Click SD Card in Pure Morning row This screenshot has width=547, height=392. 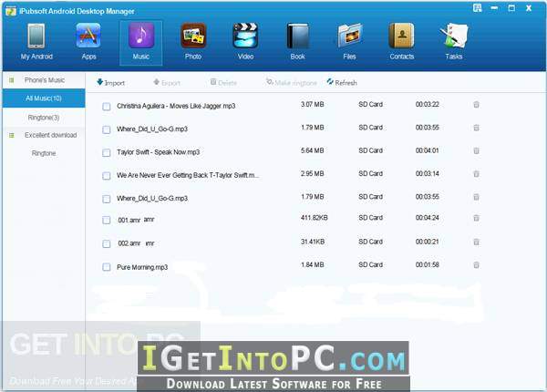pyautogui.click(x=370, y=265)
